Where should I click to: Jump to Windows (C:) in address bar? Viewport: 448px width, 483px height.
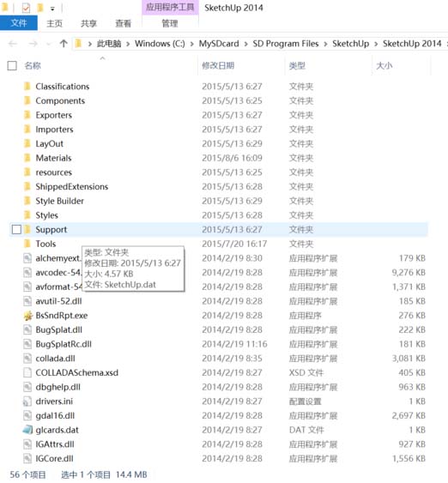point(160,44)
